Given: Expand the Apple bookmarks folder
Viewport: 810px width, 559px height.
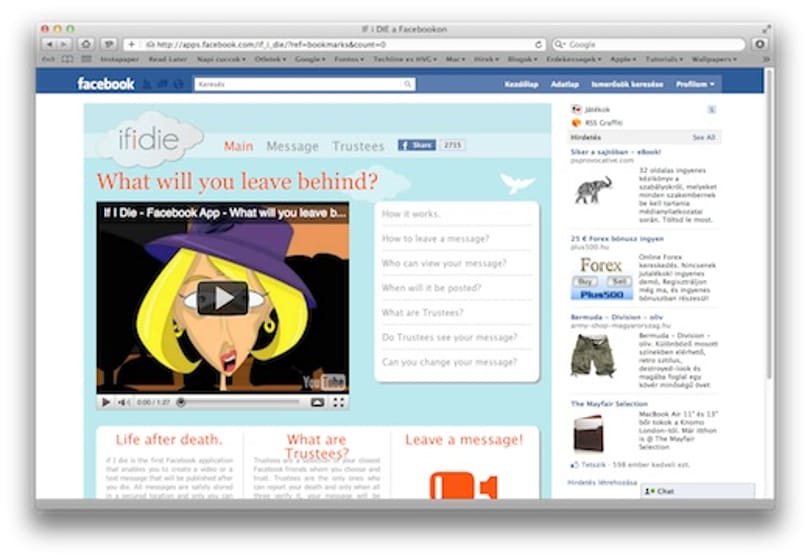Looking at the screenshot, I should (623, 59).
